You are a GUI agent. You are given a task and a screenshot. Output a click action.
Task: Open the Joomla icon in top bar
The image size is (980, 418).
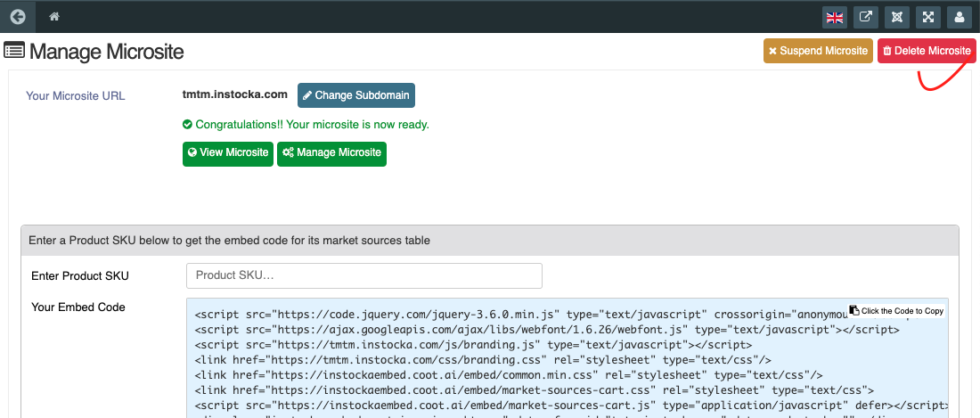(897, 18)
